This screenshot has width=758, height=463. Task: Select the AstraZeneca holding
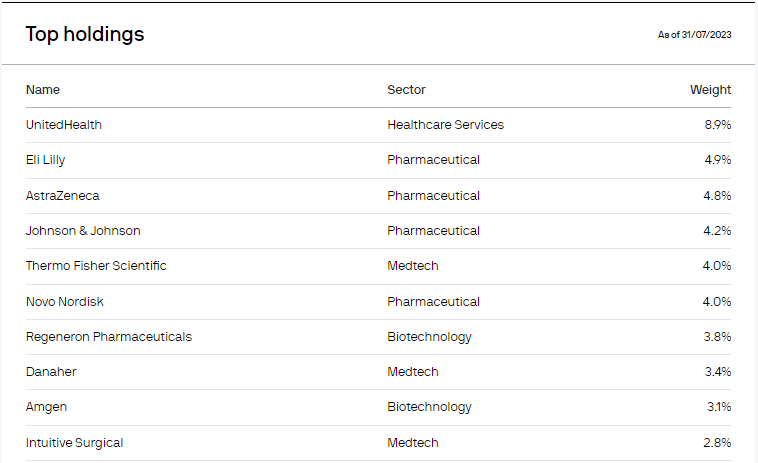[x=63, y=195]
